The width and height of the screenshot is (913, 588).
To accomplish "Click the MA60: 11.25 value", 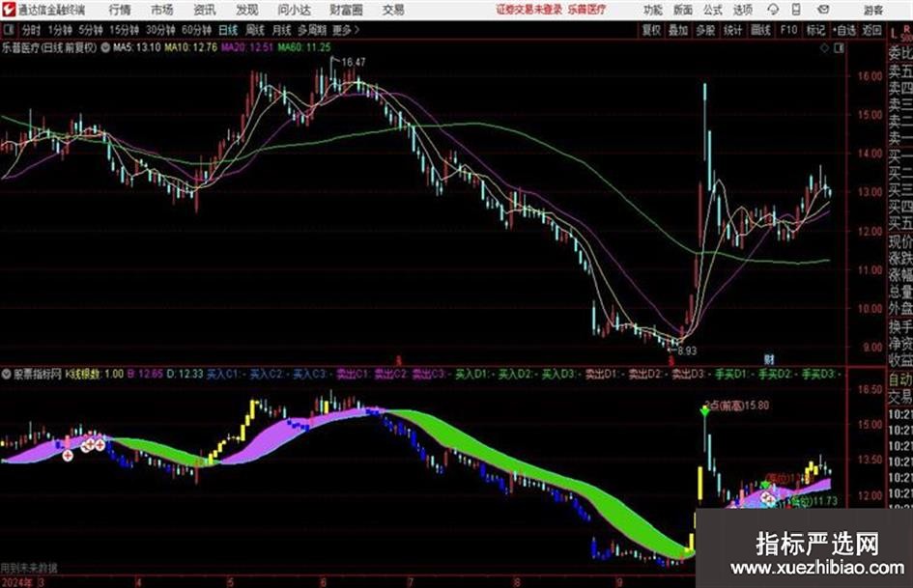I will click(304, 47).
